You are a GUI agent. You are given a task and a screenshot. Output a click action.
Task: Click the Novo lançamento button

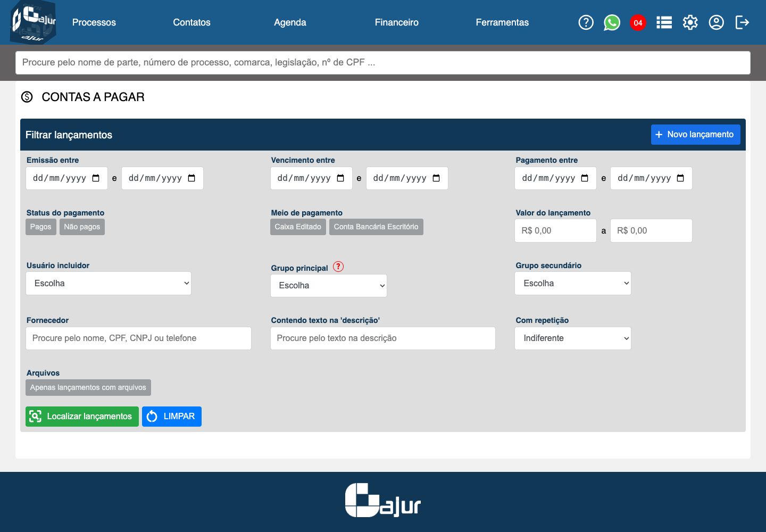click(696, 135)
